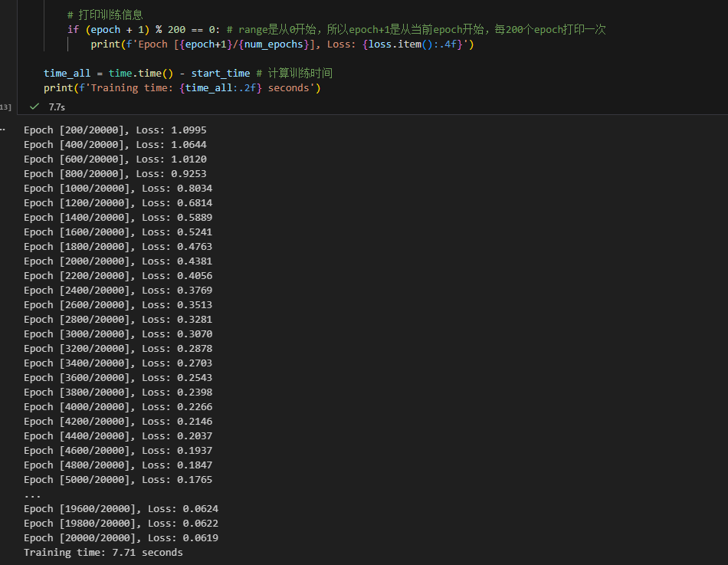Click output line Epoch [2000/20000]
The image size is (728, 565).
(x=118, y=261)
